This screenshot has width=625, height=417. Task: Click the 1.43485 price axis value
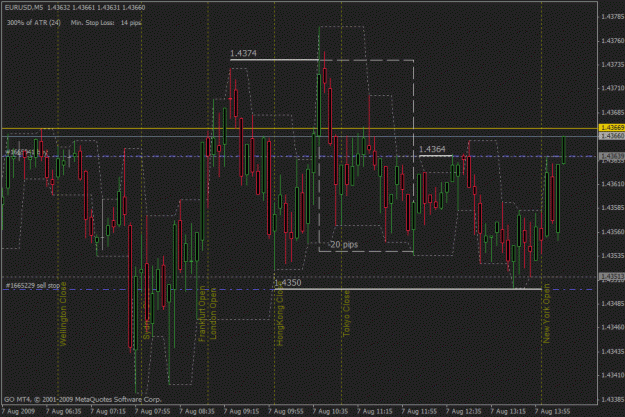613,303
